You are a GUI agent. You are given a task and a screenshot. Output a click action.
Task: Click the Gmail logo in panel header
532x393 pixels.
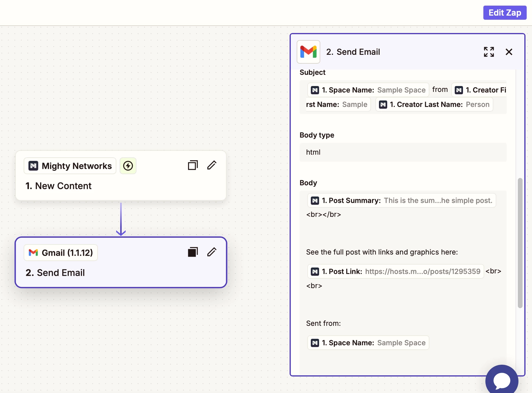click(308, 52)
